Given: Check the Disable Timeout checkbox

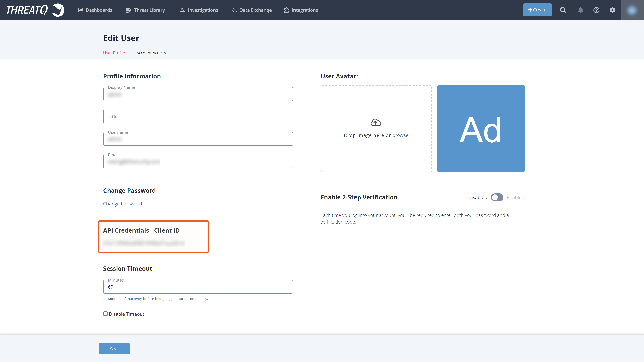Looking at the screenshot, I should point(105,314).
